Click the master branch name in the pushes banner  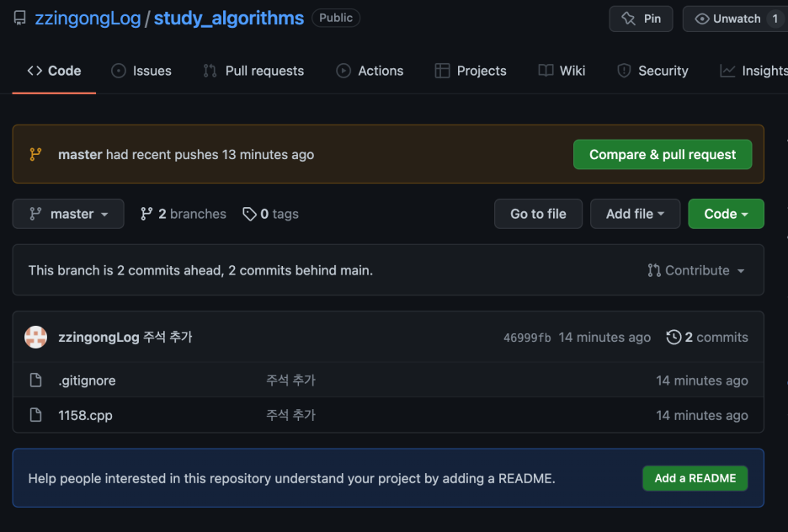coord(80,154)
